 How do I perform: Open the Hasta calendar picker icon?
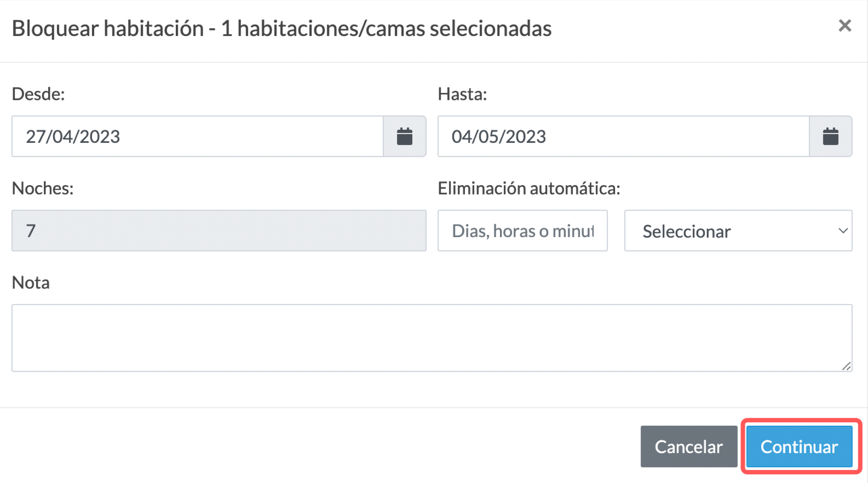click(830, 136)
